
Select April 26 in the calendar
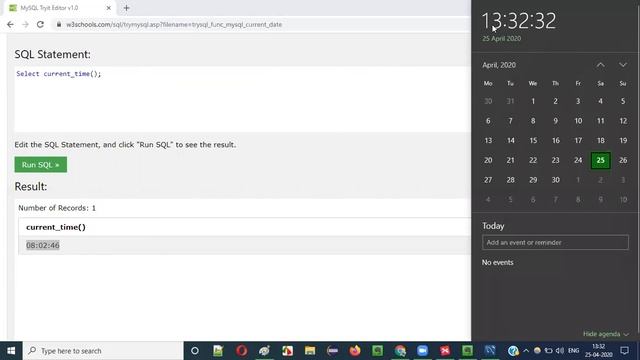[x=623, y=160]
